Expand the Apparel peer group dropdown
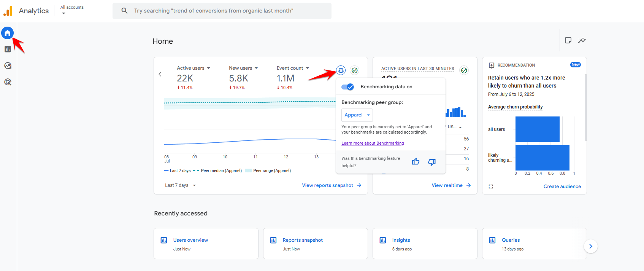The height and width of the screenshot is (271, 644). coord(357,115)
